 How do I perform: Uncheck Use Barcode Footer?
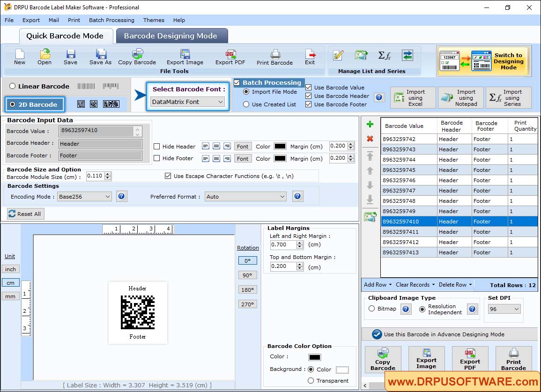click(309, 104)
